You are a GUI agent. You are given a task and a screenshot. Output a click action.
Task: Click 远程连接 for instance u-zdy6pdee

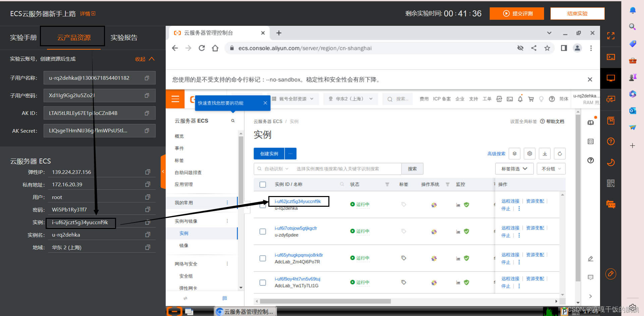coord(510,228)
